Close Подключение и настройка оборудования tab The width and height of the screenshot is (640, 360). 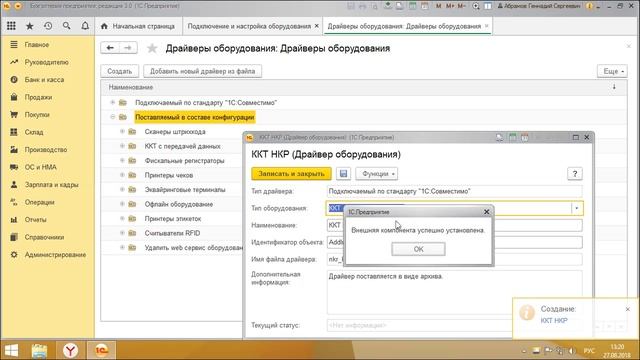317,26
